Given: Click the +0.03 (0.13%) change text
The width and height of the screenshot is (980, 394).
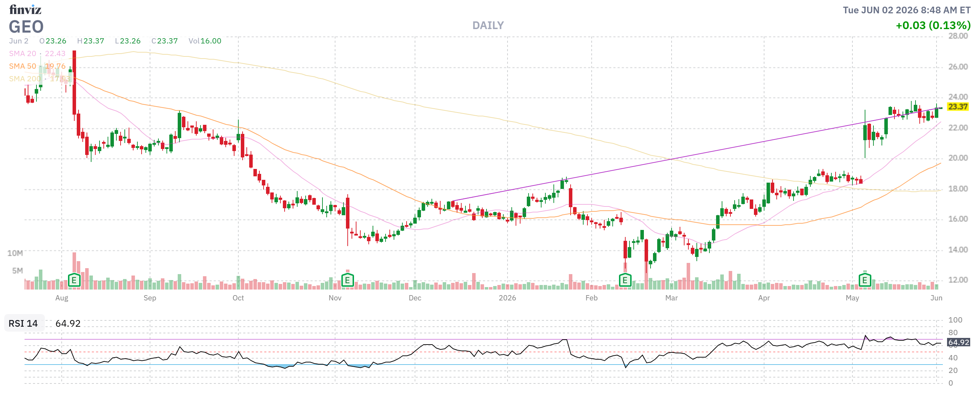Looking at the screenshot, I should click(x=933, y=26).
